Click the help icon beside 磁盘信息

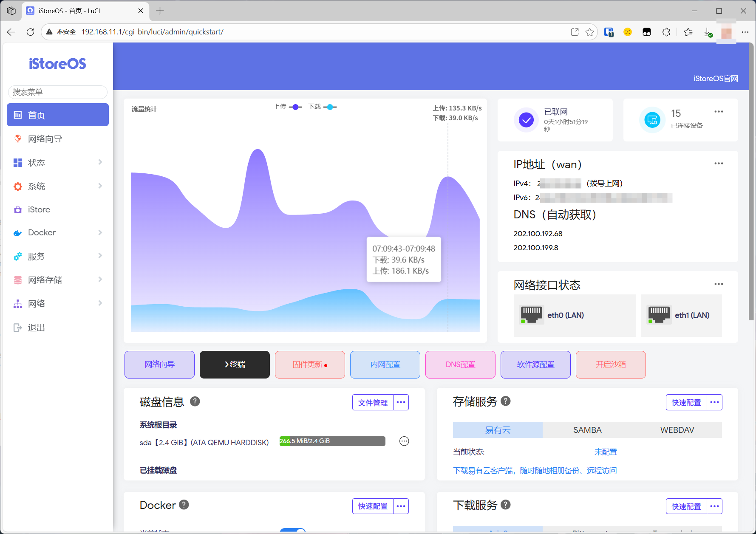[195, 401]
